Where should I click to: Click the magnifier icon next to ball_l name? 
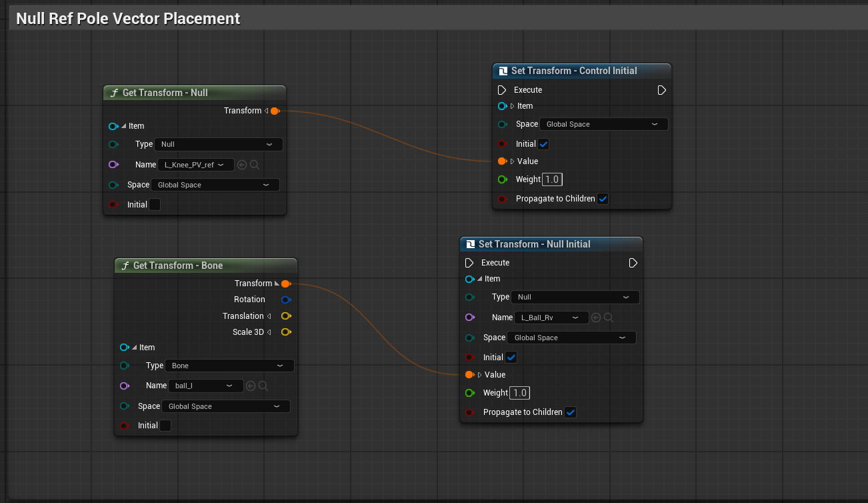point(263,386)
